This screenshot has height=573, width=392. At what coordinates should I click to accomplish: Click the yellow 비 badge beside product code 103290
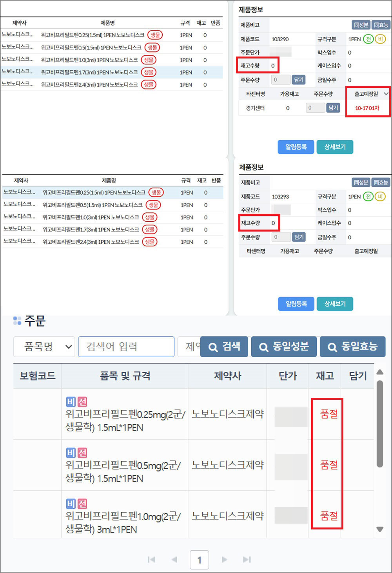click(380, 39)
